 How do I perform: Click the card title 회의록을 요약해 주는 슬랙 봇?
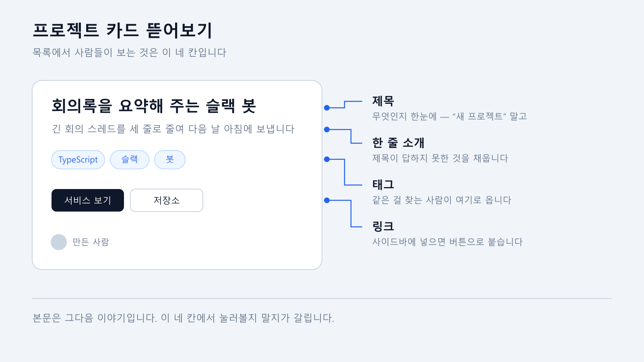pos(154,106)
